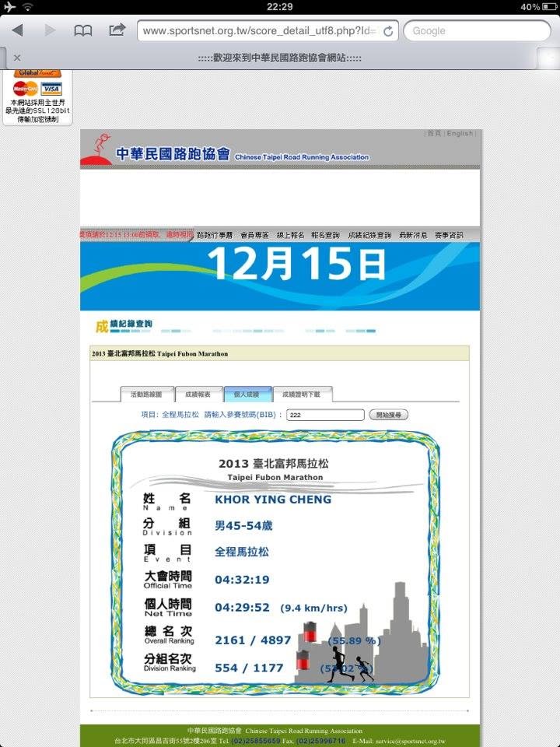The height and width of the screenshot is (747, 560).
Task: Open the 會員專區 menu item
Action: [x=255, y=235]
